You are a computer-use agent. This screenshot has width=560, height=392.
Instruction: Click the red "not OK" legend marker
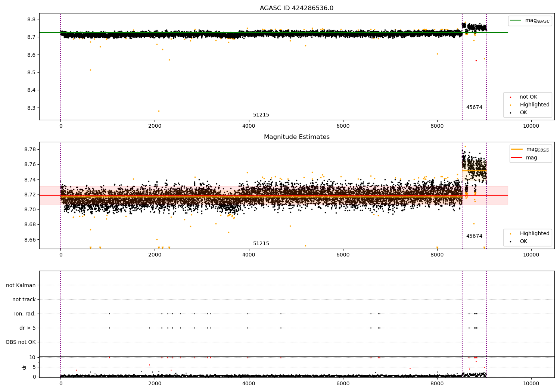coord(510,97)
